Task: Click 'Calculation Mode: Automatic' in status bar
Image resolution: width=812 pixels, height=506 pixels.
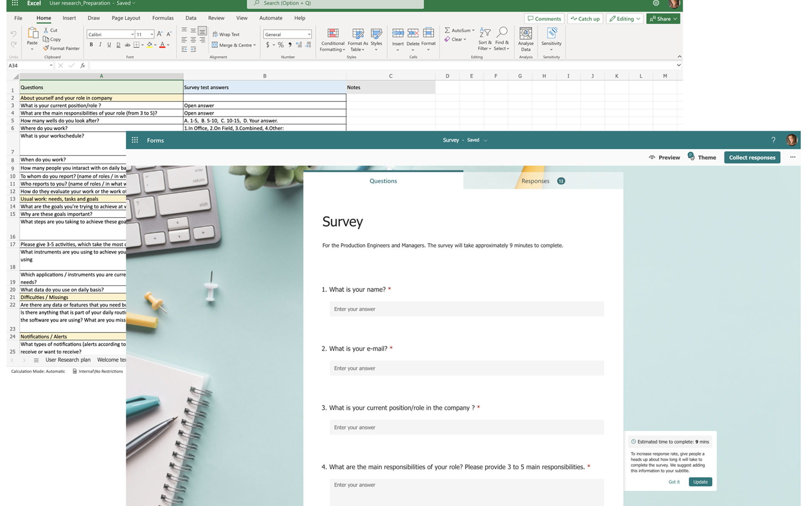Action: 38,371
